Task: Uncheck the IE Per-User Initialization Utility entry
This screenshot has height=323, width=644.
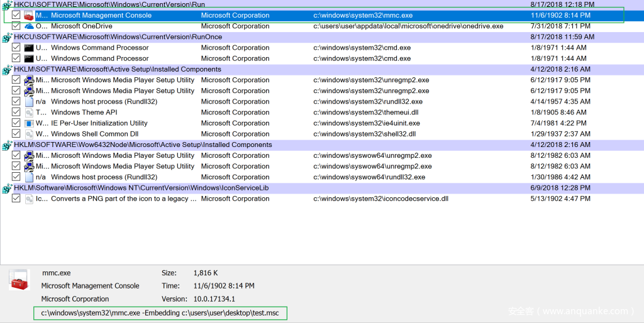Action: [16, 123]
